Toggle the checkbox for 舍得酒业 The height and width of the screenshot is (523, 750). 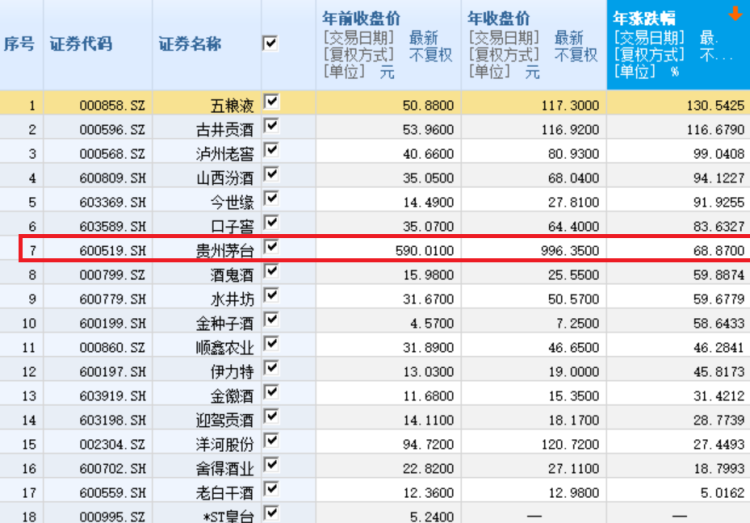click(271, 465)
